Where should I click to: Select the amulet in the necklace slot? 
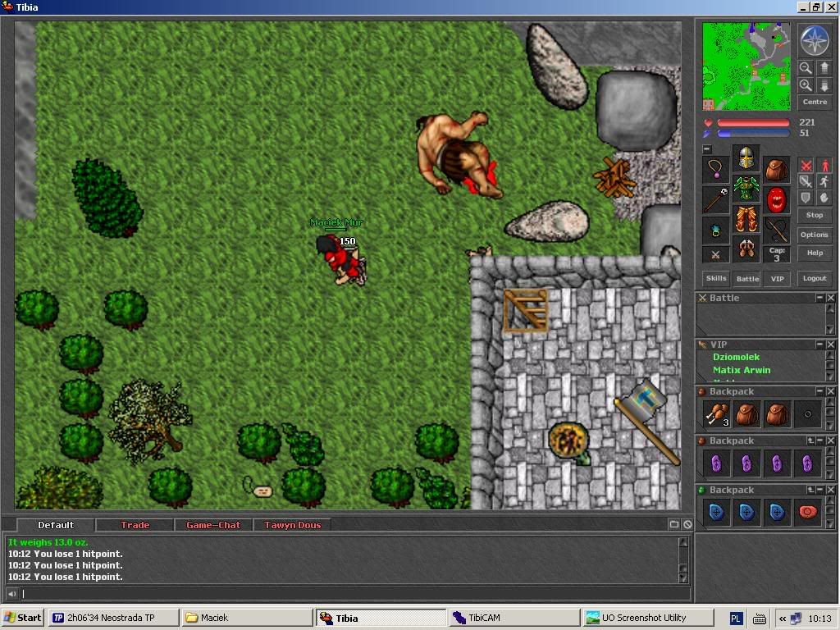pos(715,170)
